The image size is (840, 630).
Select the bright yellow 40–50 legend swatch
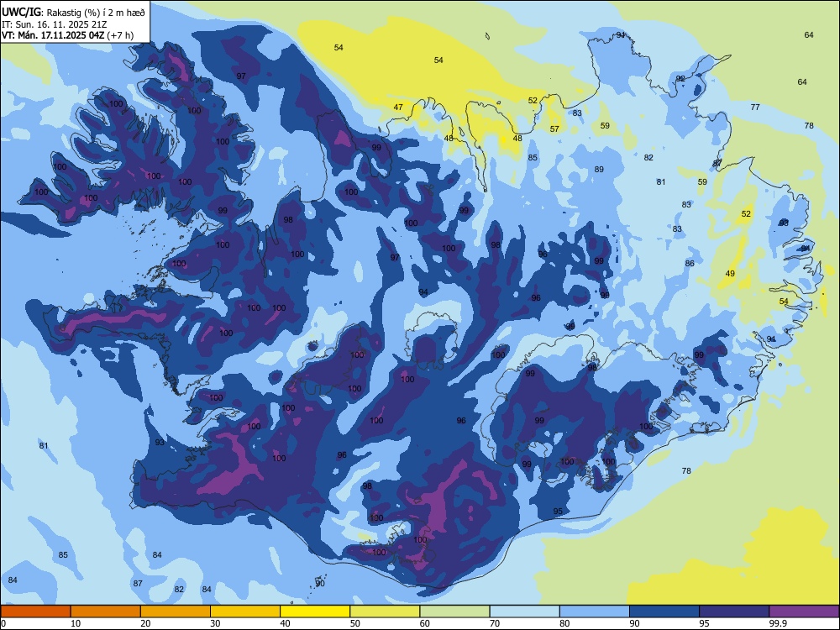315,612
